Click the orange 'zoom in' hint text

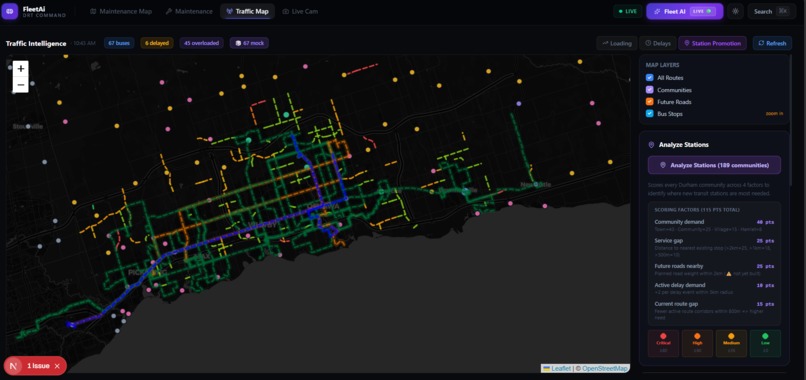[x=774, y=114]
